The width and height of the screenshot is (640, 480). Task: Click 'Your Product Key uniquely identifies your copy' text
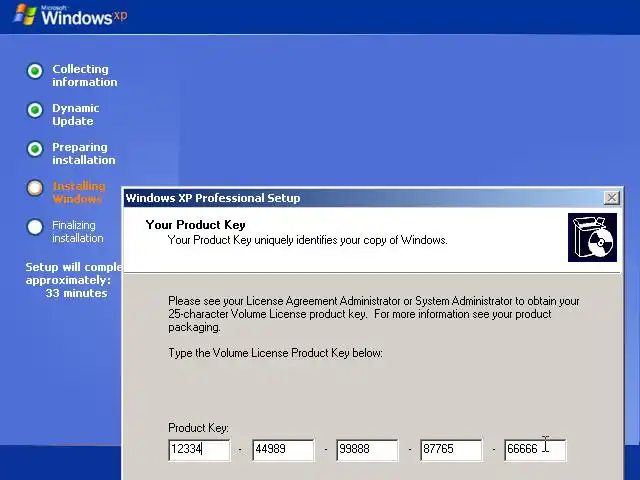308,240
